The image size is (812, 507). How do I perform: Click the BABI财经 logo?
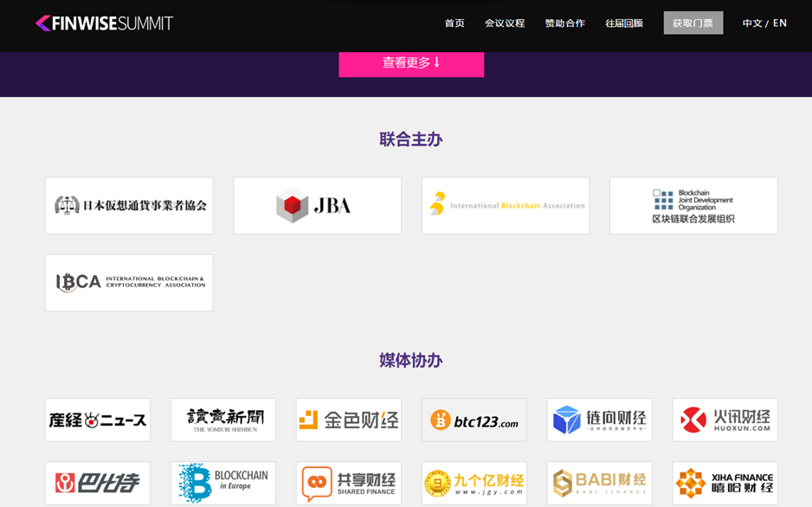[x=600, y=483]
